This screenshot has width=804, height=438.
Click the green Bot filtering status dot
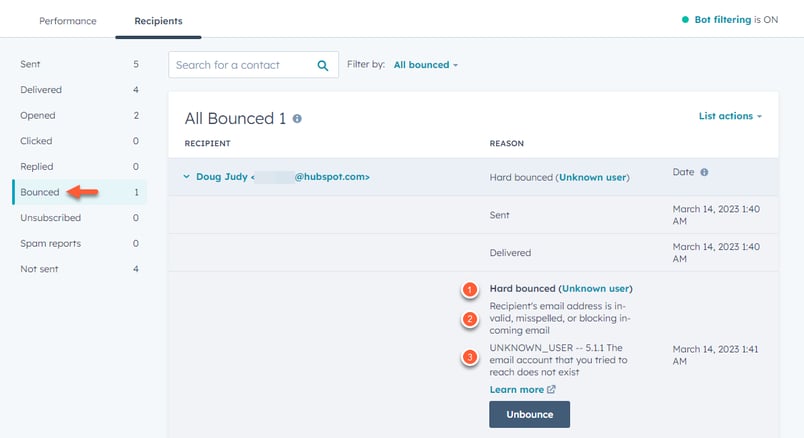(x=685, y=20)
